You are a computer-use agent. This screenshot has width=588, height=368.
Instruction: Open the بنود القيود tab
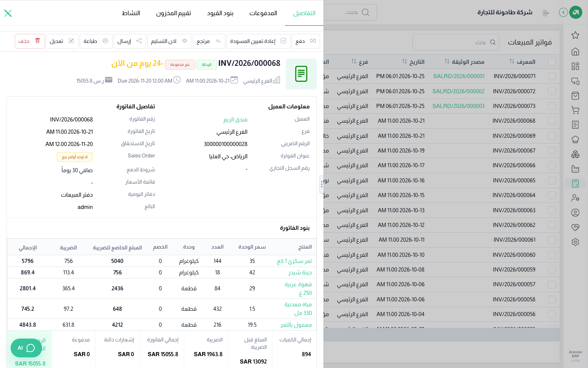[x=220, y=13]
